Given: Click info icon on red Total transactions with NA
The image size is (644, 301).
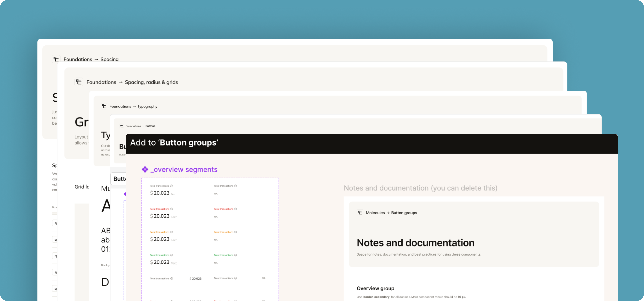Looking at the screenshot, I should pos(236,209).
